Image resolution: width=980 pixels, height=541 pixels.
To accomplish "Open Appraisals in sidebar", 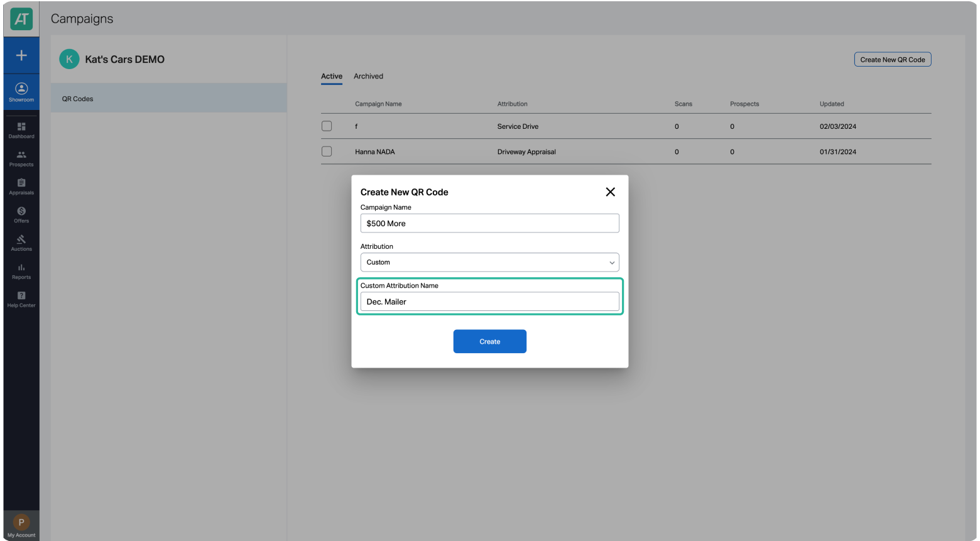I will 21,187.
